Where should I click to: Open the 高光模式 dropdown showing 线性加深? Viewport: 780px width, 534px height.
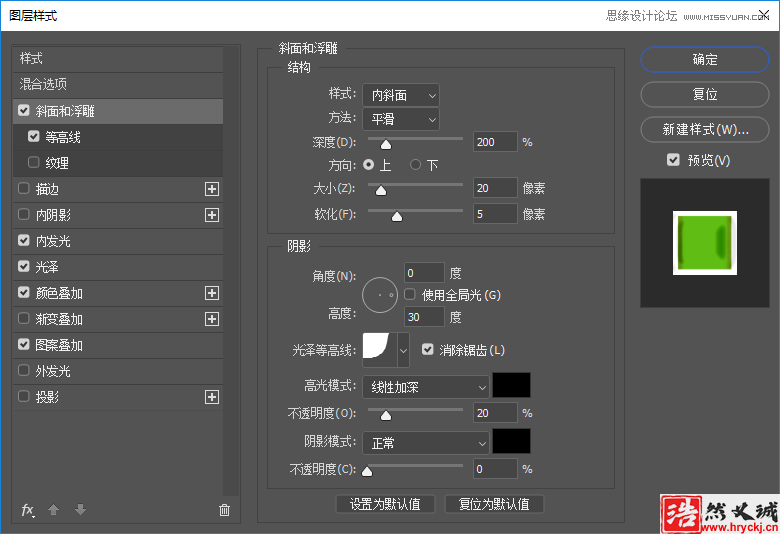tap(426, 387)
